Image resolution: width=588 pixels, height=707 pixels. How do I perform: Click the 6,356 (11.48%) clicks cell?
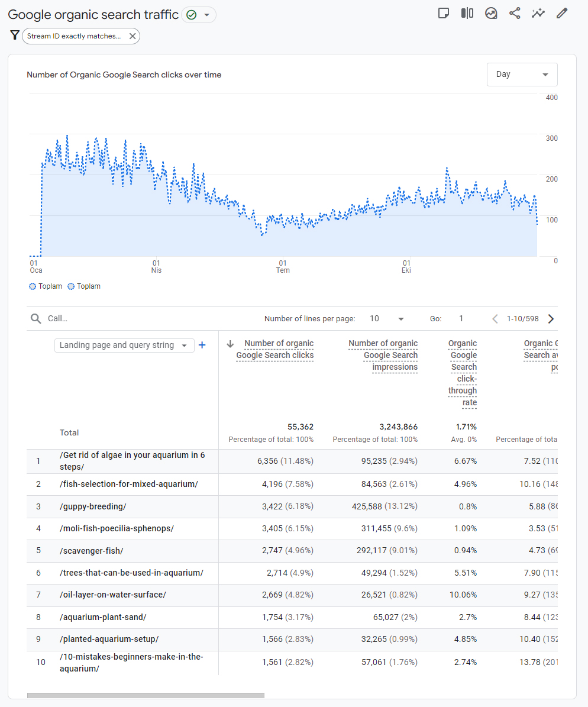[x=286, y=461]
